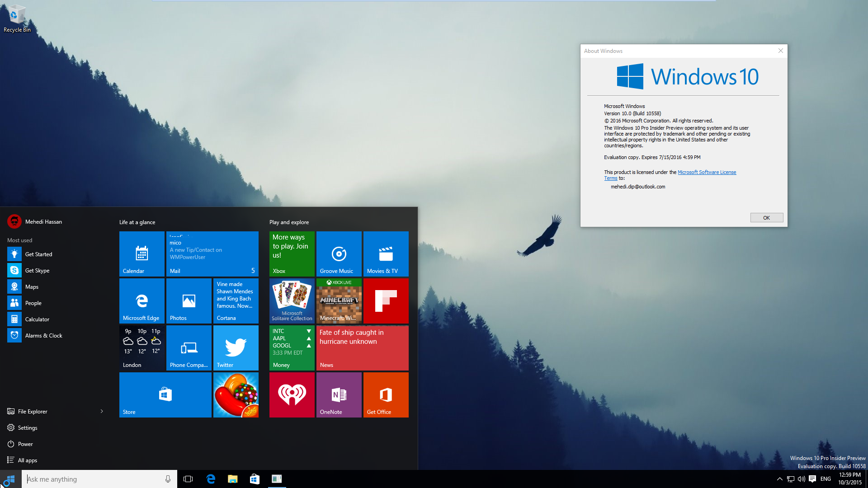The width and height of the screenshot is (868, 488).
Task: Open taskbar clock and date
Action: coord(850,479)
